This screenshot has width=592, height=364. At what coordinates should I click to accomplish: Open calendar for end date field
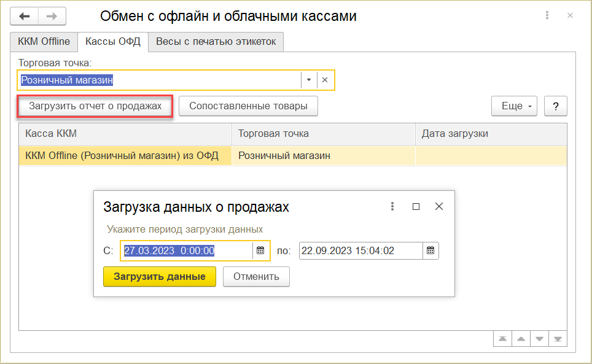pos(430,250)
